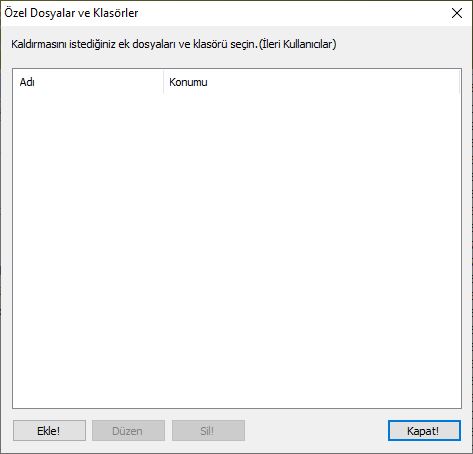Sort the list by Adı column header

click(x=88, y=82)
